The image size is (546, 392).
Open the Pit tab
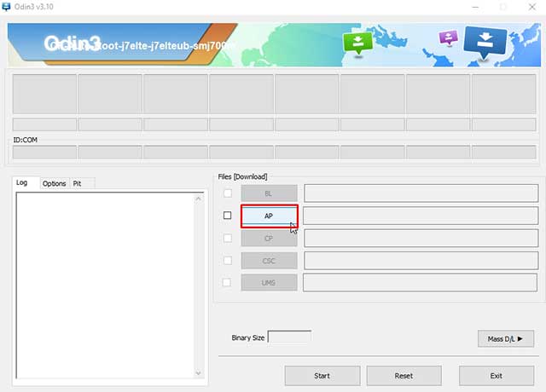point(78,183)
